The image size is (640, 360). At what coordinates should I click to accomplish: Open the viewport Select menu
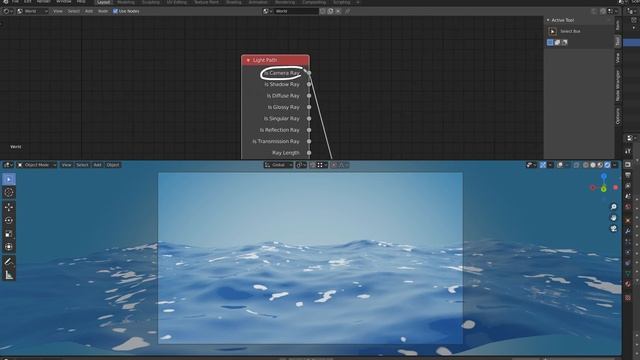(82, 165)
